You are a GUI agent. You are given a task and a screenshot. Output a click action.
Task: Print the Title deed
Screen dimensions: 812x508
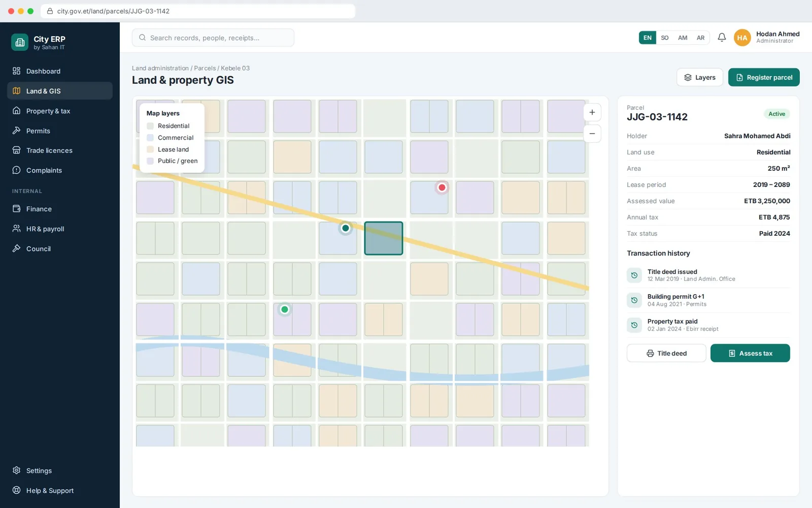pyautogui.click(x=666, y=353)
